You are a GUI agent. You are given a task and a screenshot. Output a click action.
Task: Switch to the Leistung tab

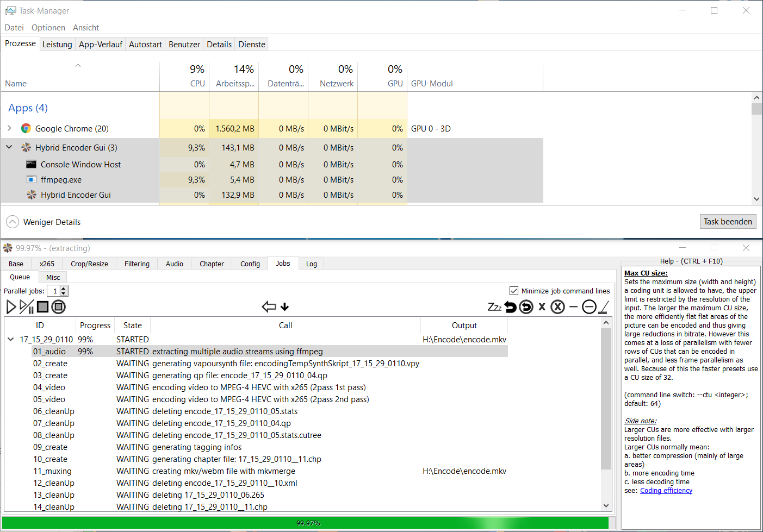(57, 45)
